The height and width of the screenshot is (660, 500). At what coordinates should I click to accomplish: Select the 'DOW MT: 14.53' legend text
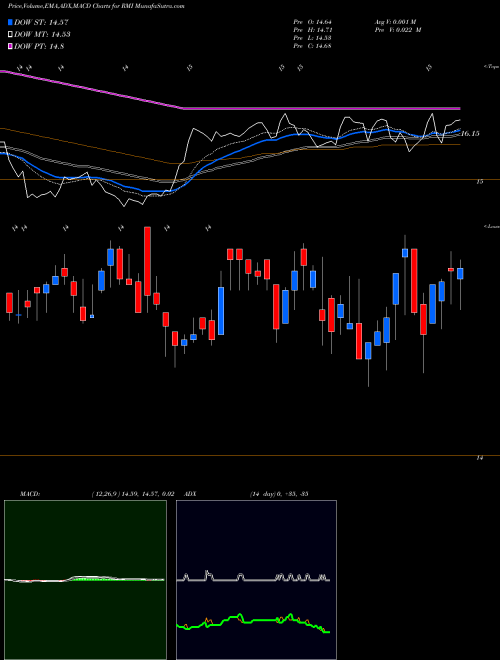(x=42, y=35)
